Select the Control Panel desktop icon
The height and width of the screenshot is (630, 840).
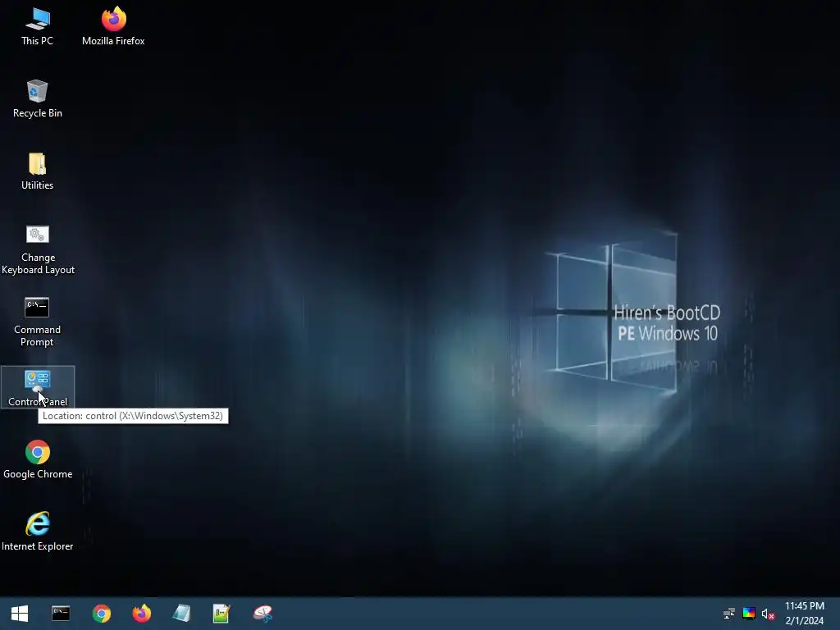pyautogui.click(x=38, y=387)
